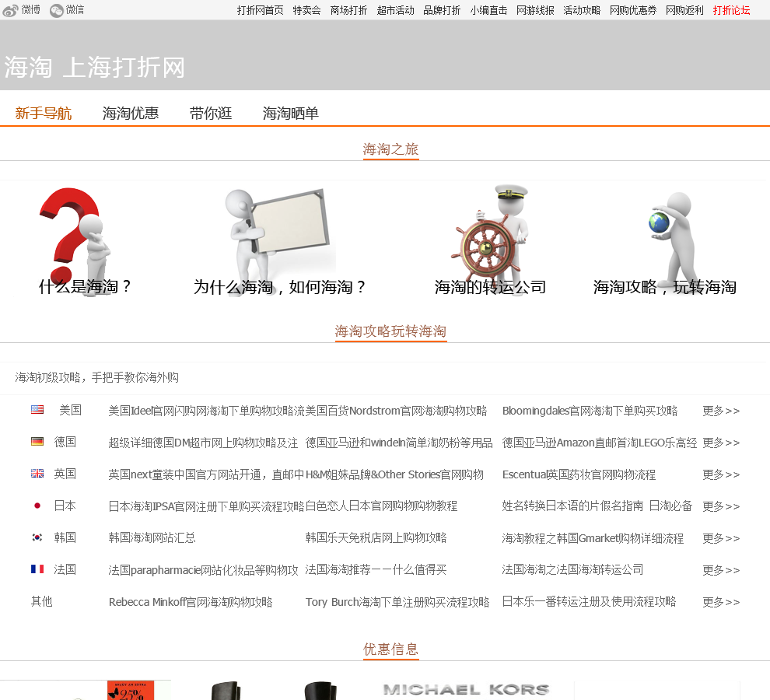Open 网购返利 in top navigation
Image resolution: width=770 pixels, height=700 pixels.
click(684, 10)
